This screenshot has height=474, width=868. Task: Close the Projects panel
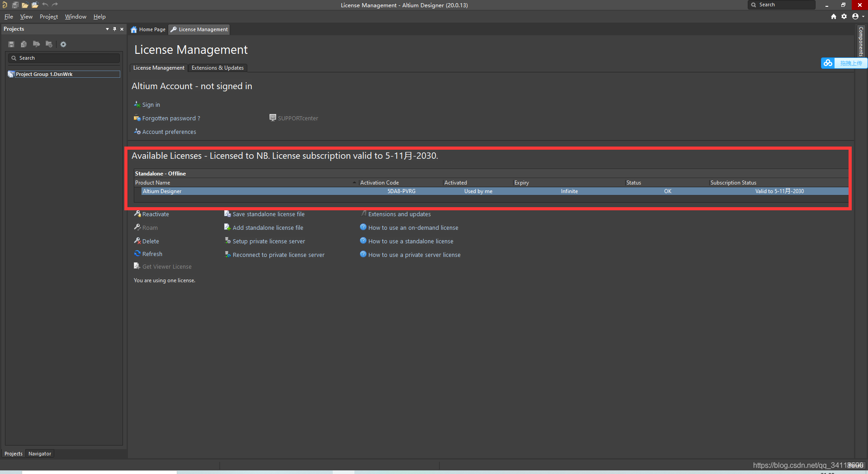tap(122, 29)
